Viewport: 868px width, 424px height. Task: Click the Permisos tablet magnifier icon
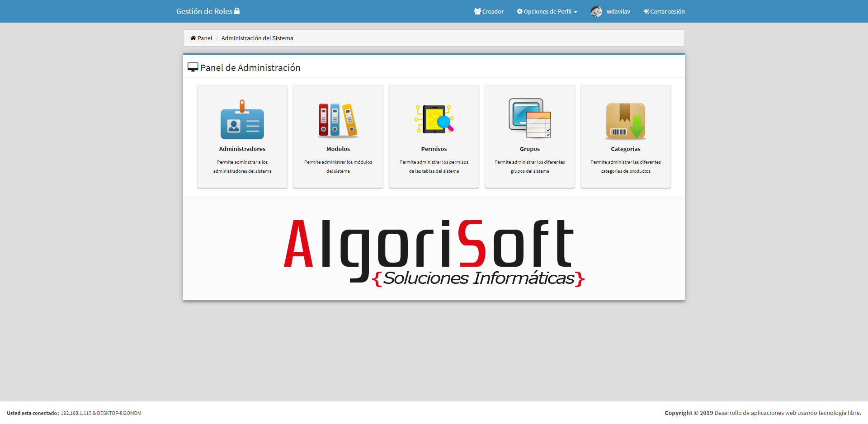point(434,120)
